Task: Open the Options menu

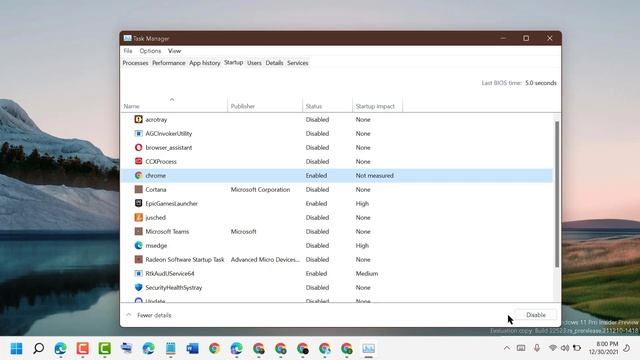Action: pyautogui.click(x=150, y=51)
